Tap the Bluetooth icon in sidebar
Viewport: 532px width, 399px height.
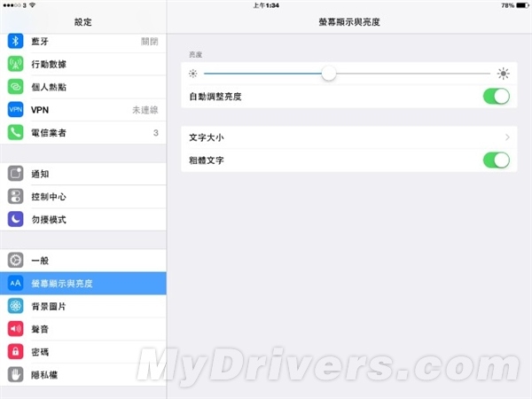pyautogui.click(x=15, y=41)
